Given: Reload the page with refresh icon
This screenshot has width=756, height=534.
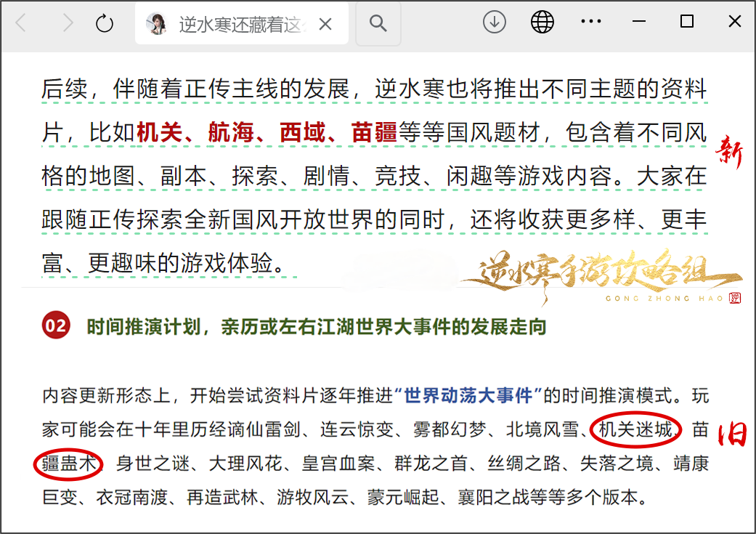Looking at the screenshot, I should 104,23.
